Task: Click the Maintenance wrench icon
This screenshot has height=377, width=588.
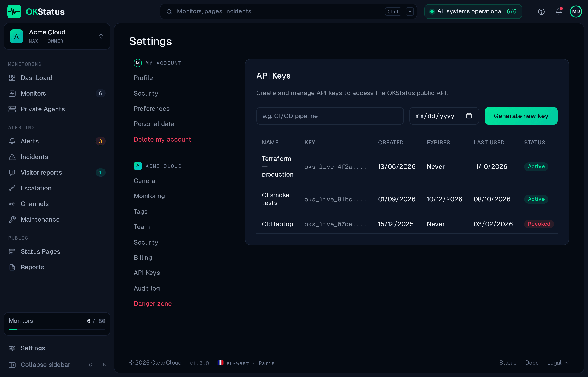Action: pos(12,220)
